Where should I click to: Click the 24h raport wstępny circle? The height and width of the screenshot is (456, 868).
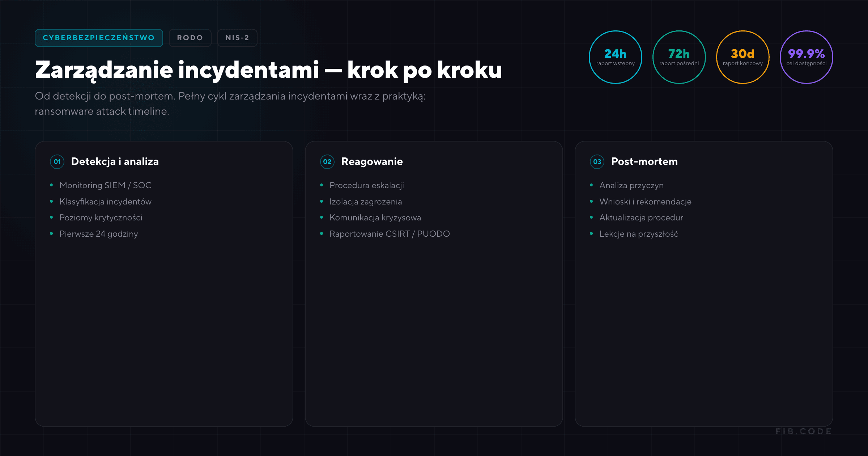point(616,57)
